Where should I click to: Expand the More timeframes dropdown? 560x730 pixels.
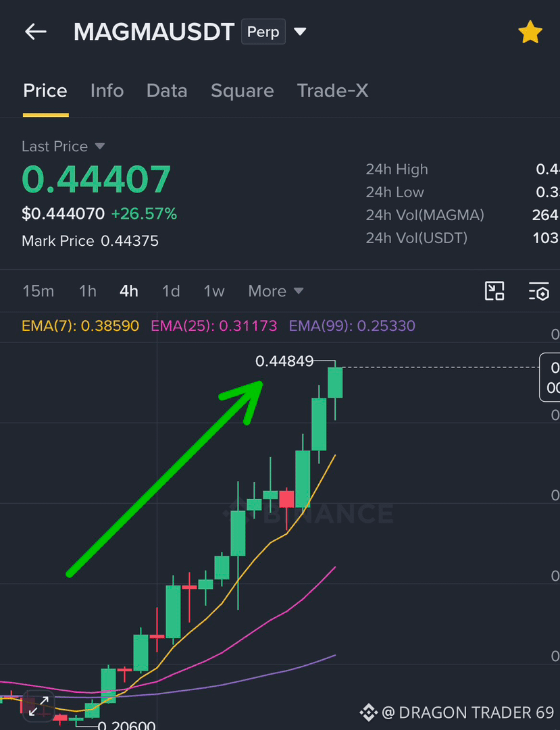coord(276,292)
